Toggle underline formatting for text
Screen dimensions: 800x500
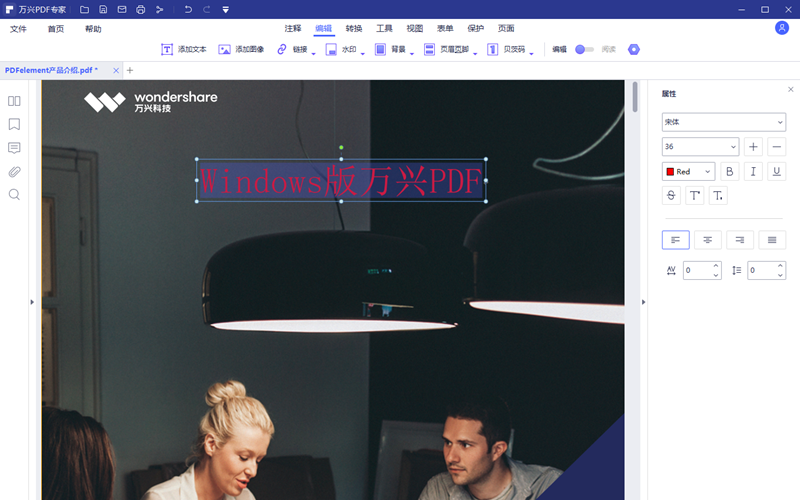[777, 171]
